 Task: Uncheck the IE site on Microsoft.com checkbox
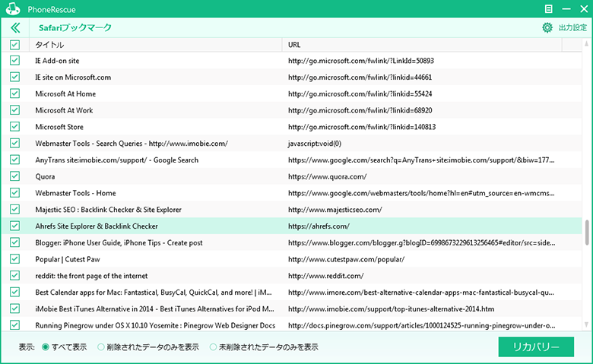click(x=14, y=77)
